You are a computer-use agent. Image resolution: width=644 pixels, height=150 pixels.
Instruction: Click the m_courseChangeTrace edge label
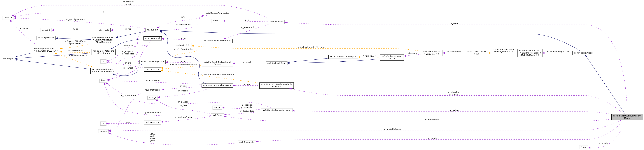(558, 52)
